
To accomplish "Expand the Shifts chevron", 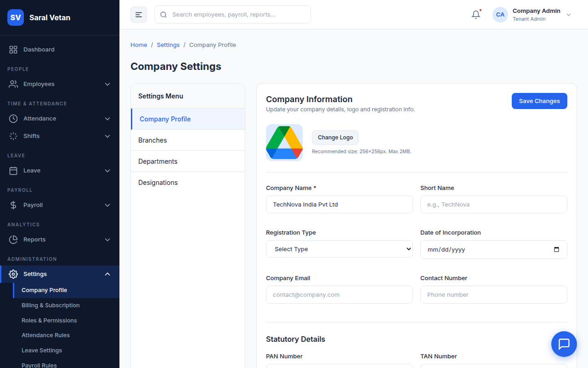I will coord(107,136).
